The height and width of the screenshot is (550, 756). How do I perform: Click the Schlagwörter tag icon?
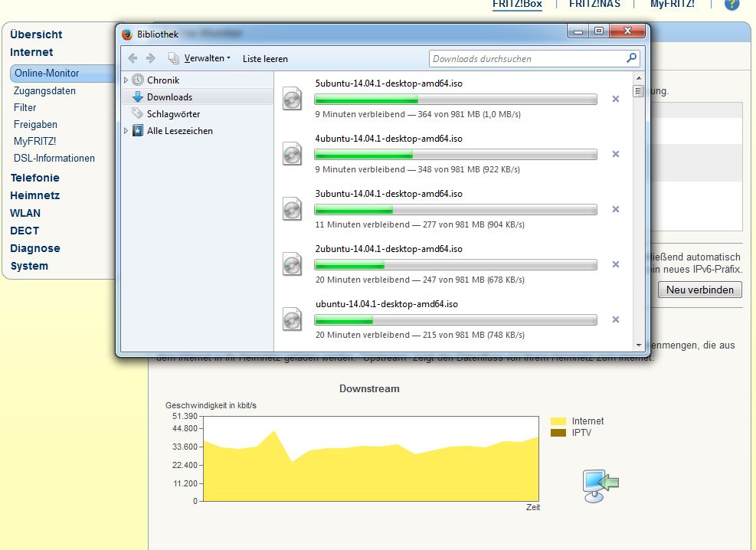click(x=138, y=113)
